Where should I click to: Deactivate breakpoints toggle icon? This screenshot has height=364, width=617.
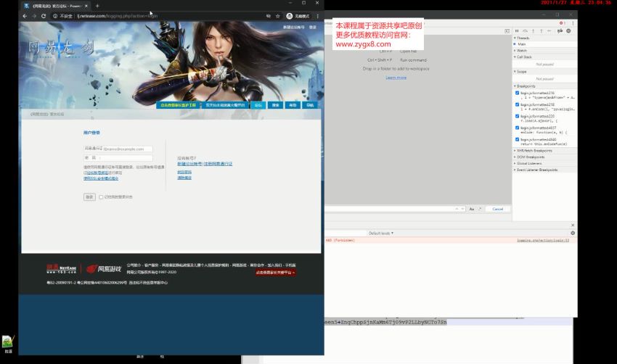tap(560, 30)
